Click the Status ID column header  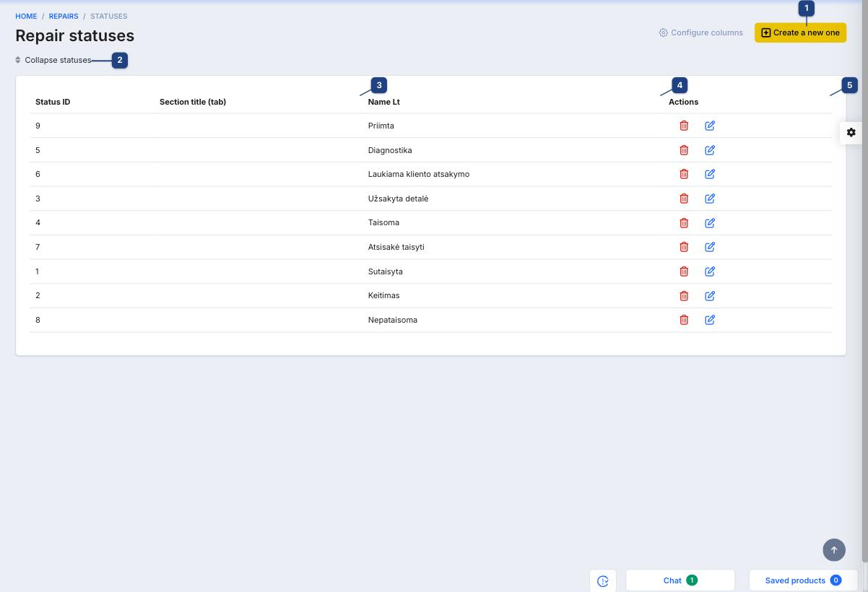53,102
